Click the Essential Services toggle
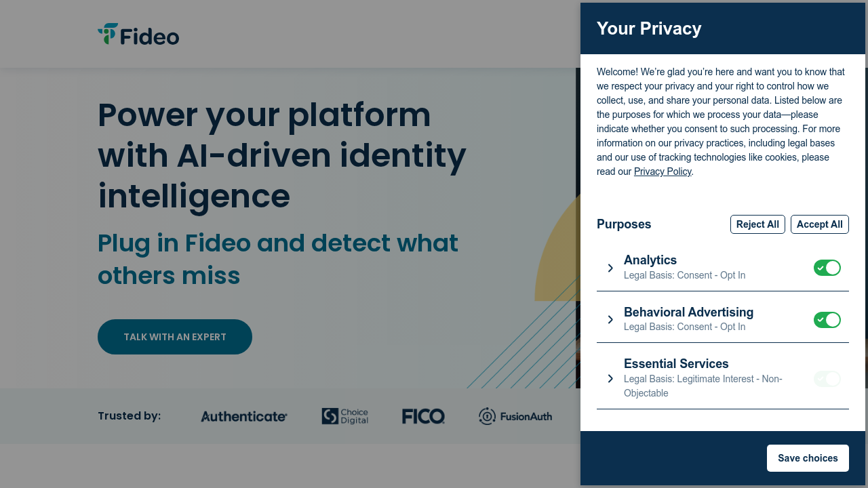 click(827, 379)
